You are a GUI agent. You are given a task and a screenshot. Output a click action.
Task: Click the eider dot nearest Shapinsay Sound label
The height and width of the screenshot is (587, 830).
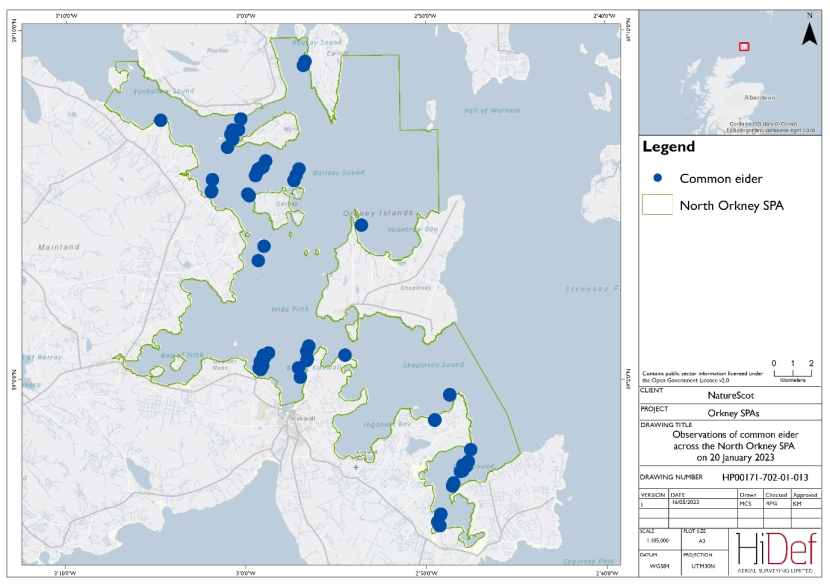[x=449, y=394]
